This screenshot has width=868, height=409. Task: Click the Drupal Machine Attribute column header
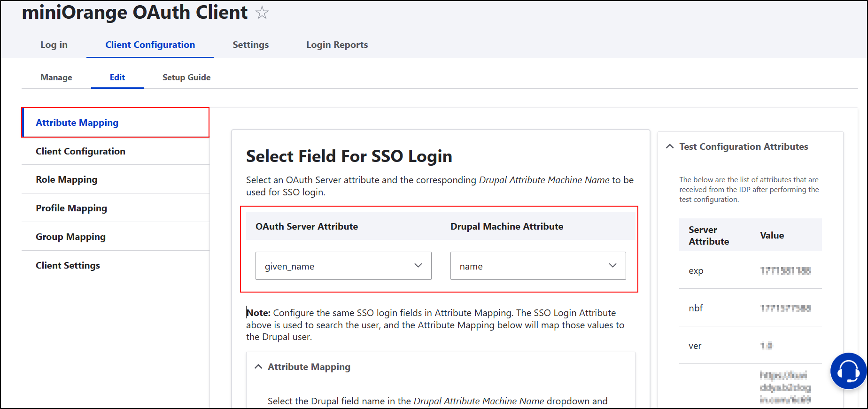pyautogui.click(x=507, y=226)
